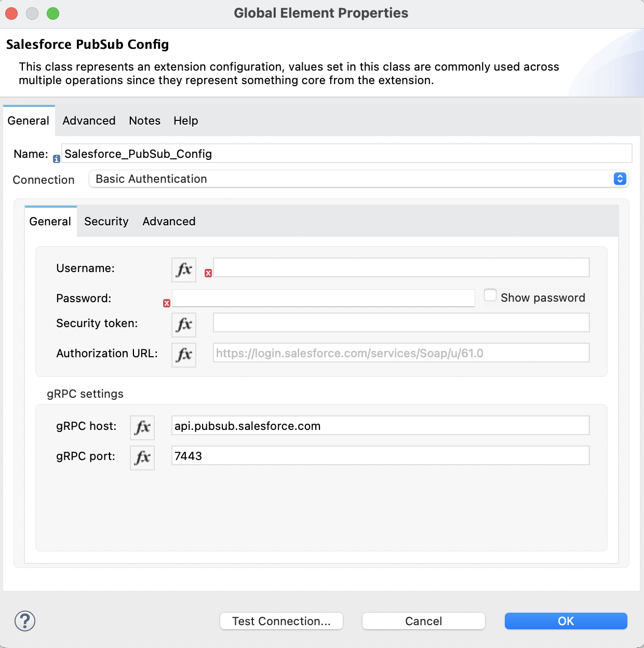Click the Test Connection button
This screenshot has height=648, width=644.
[281, 620]
